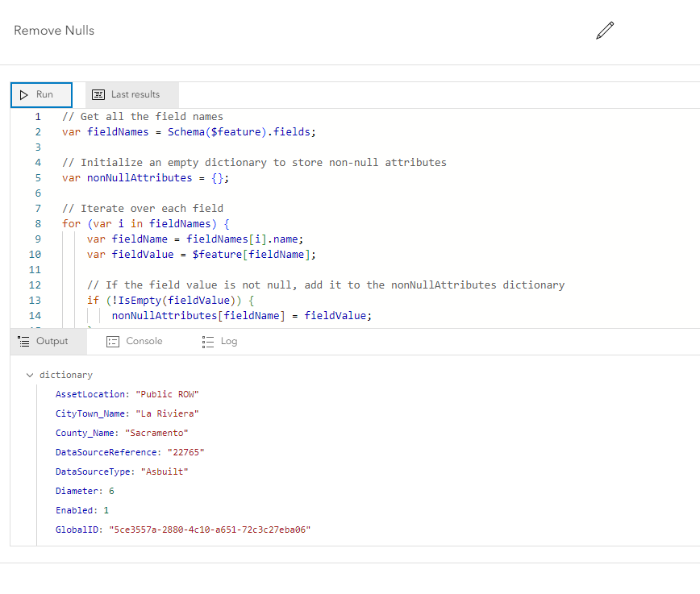The width and height of the screenshot is (700, 594).
Task: Show the Log tab
Action: pyautogui.click(x=220, y=341)
